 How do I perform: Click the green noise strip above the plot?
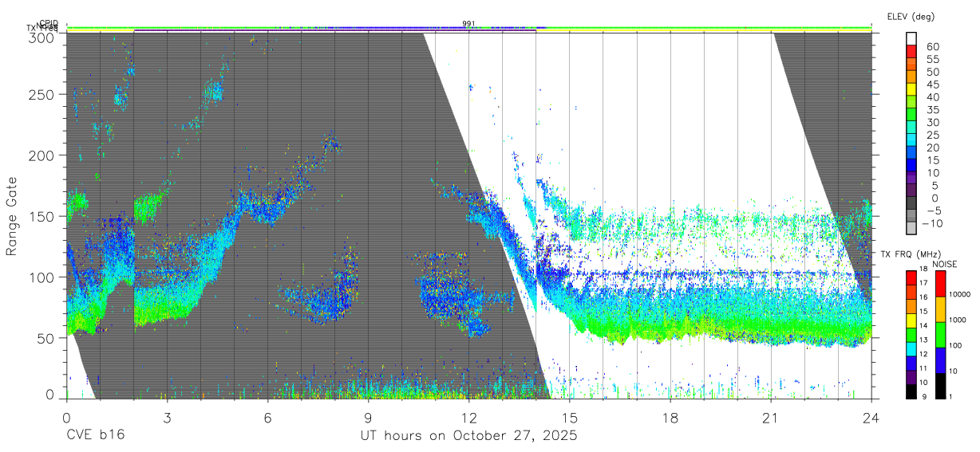[468, 29]
